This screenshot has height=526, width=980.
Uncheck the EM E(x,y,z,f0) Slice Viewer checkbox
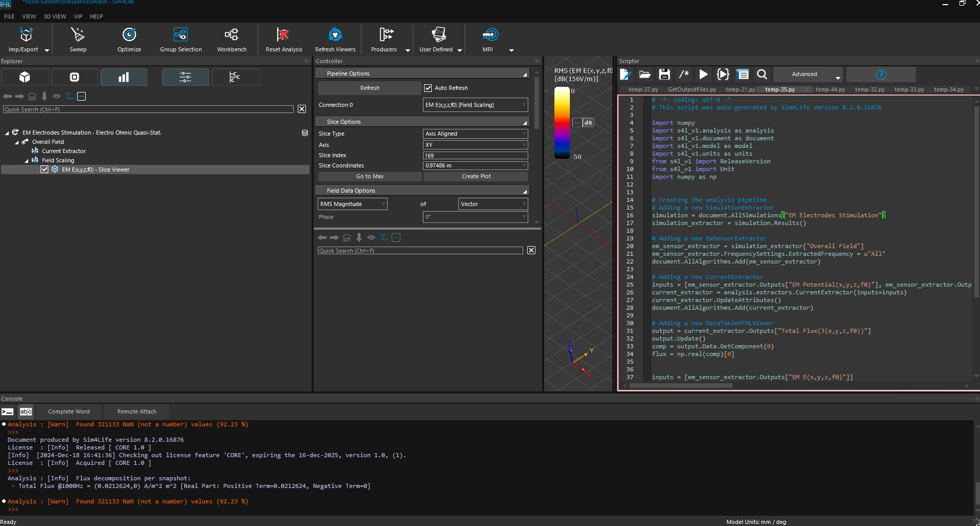coord(45,170)
